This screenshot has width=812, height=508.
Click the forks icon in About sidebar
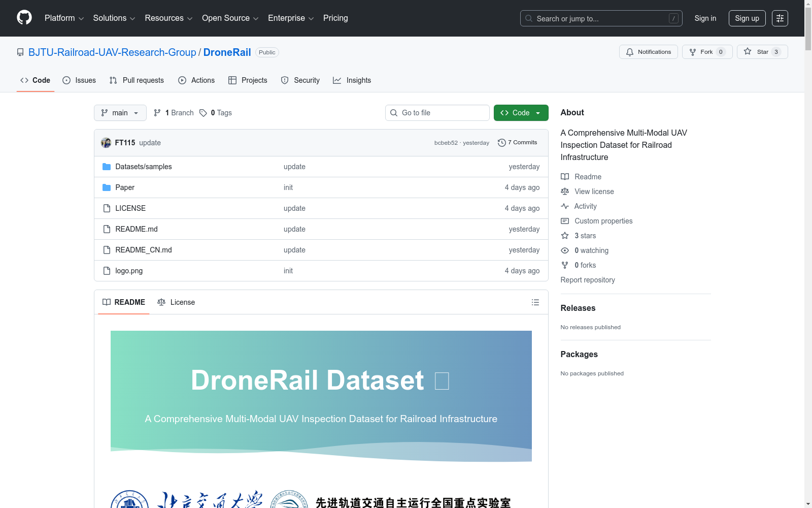pyautogui.click(x=565, y=265)
